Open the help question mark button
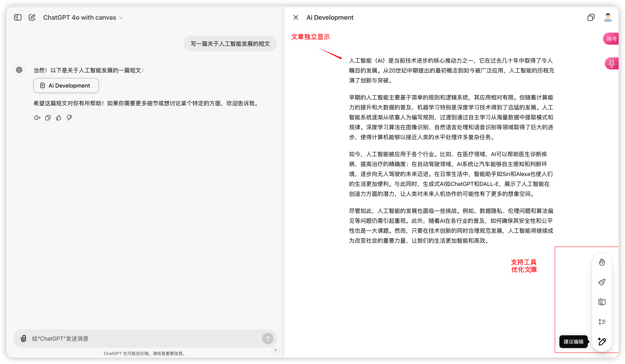Image resolution: width=625 pixels, height=364 pixels. tap(275, 350)
